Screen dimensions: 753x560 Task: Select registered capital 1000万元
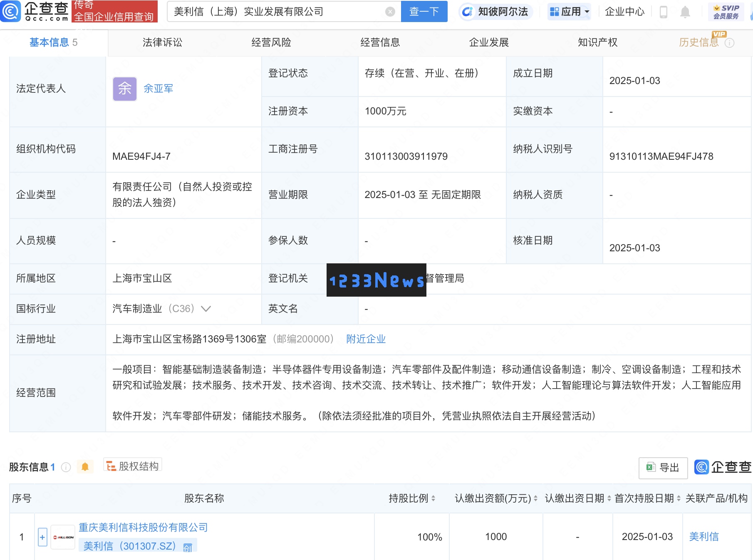(x=386, y=111)
